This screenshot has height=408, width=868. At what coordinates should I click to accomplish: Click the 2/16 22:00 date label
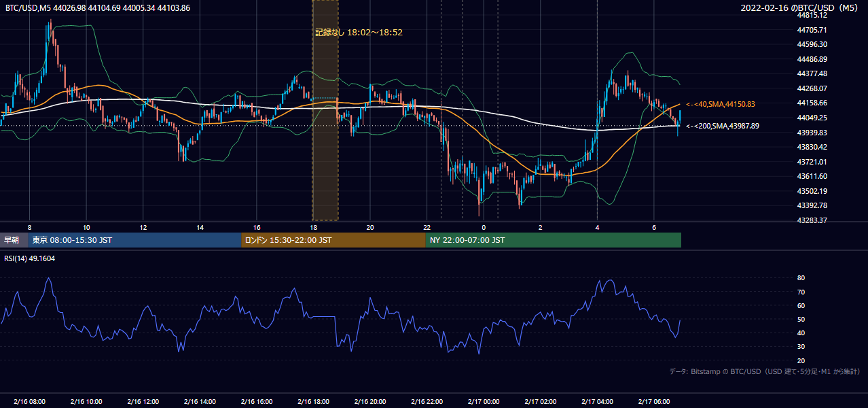pyautogui.click(x=427, y=402)
